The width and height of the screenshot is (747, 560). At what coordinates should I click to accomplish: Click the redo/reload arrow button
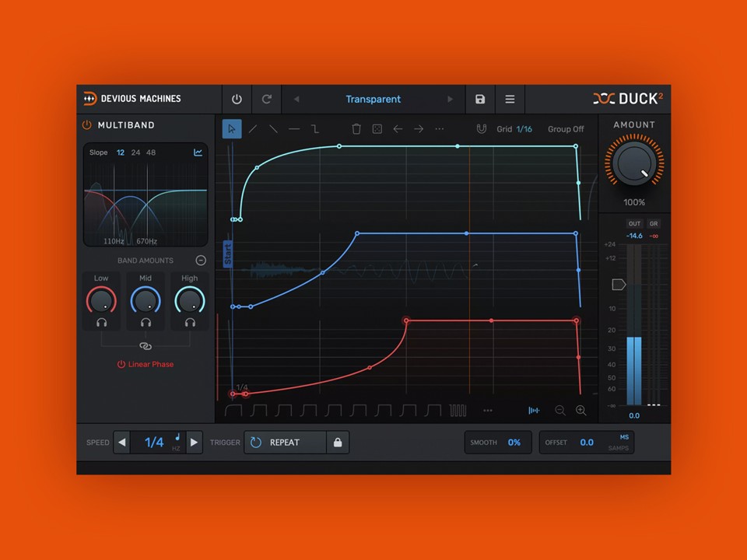coord(267,99)
